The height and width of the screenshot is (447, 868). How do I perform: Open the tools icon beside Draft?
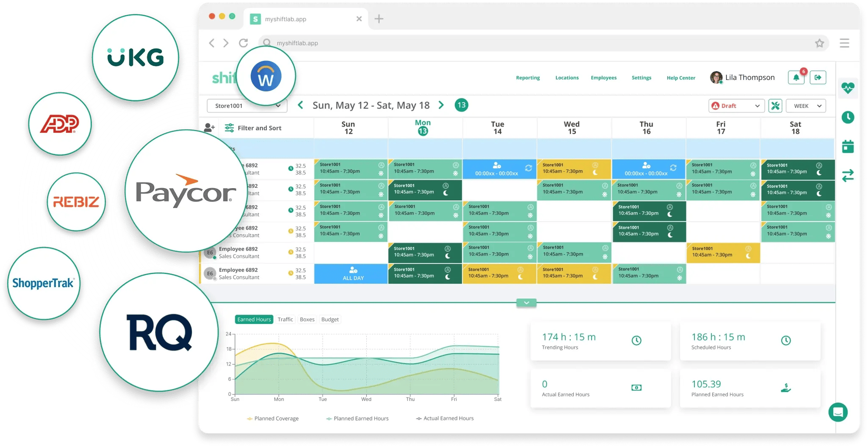click(775, 106)
